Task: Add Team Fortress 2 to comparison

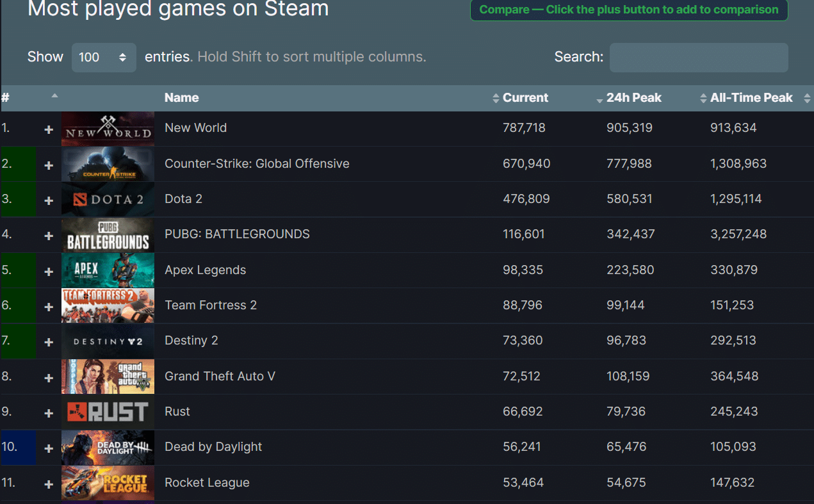Action: pos(48,307)
